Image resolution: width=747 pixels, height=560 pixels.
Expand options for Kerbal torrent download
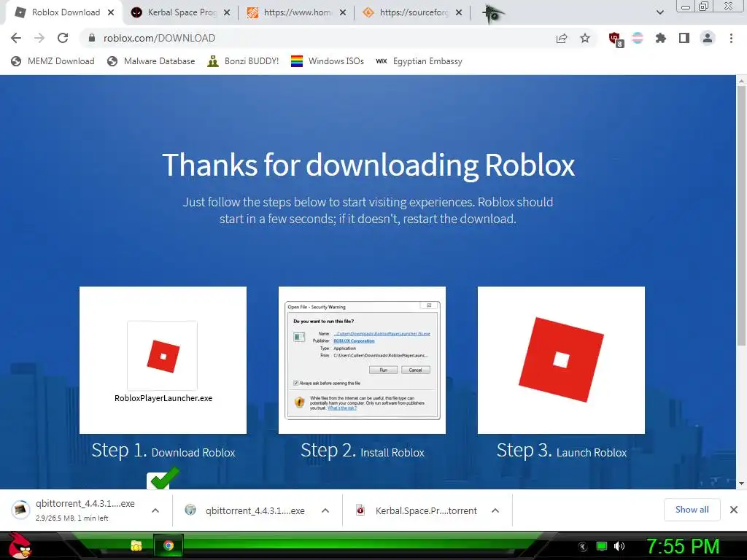495,510
